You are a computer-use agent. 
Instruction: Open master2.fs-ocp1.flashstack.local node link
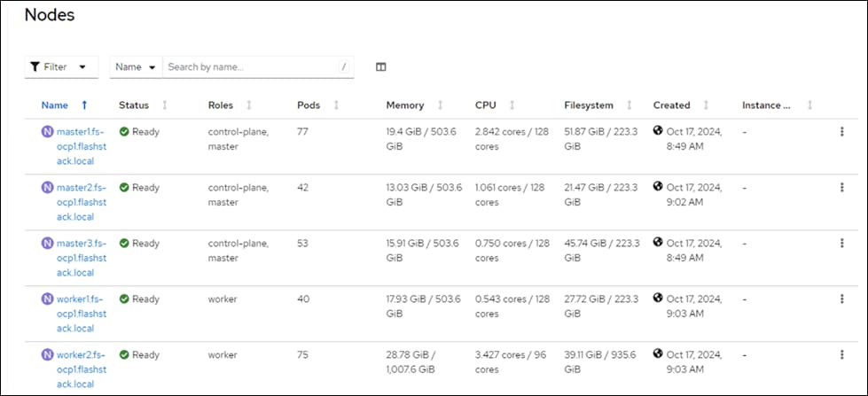82,202
